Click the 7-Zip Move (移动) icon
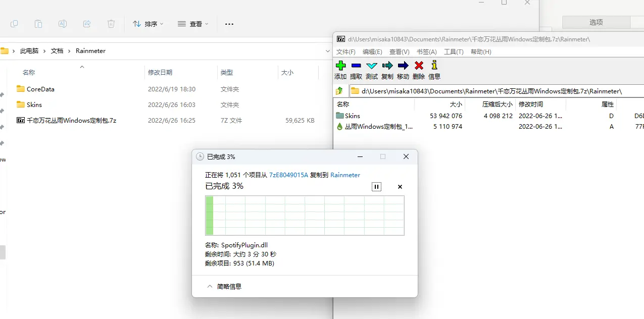This screenshot has height=319, width=644. click(x=403, y=66)
